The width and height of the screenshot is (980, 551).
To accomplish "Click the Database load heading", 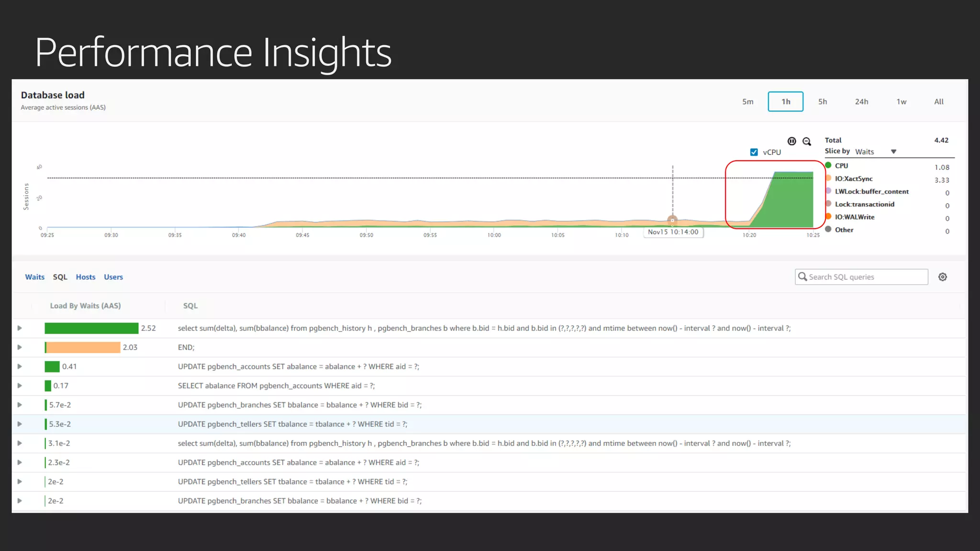I will [53, 95].
